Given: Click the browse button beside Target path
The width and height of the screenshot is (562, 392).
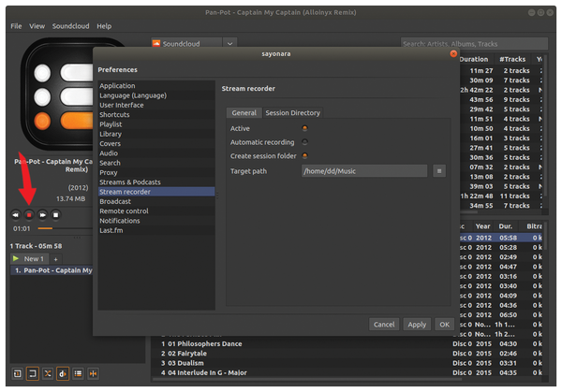Looking at the screenshot, I should point(439,171).
